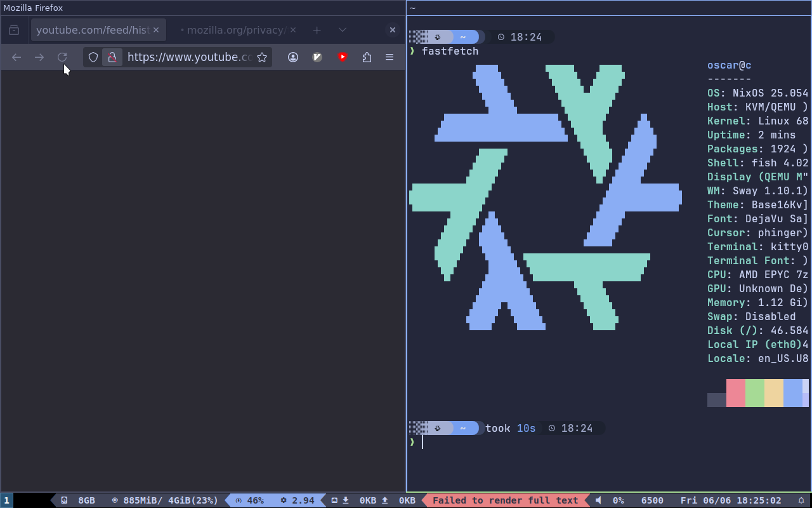The width and height of the screenshot is (812, 508).
Task: Open a new Firefox tab
Action: point(317,30)
